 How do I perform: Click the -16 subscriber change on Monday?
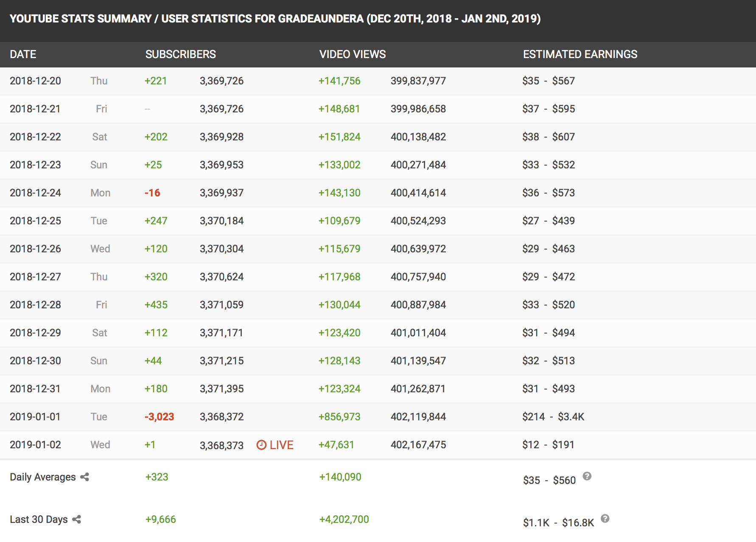[x=152, y=193]
